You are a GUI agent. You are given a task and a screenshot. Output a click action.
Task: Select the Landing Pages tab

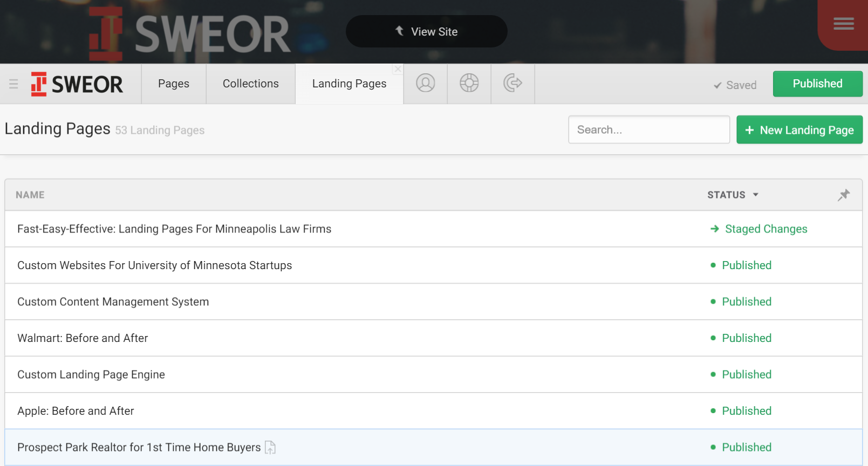coord(349,84)
